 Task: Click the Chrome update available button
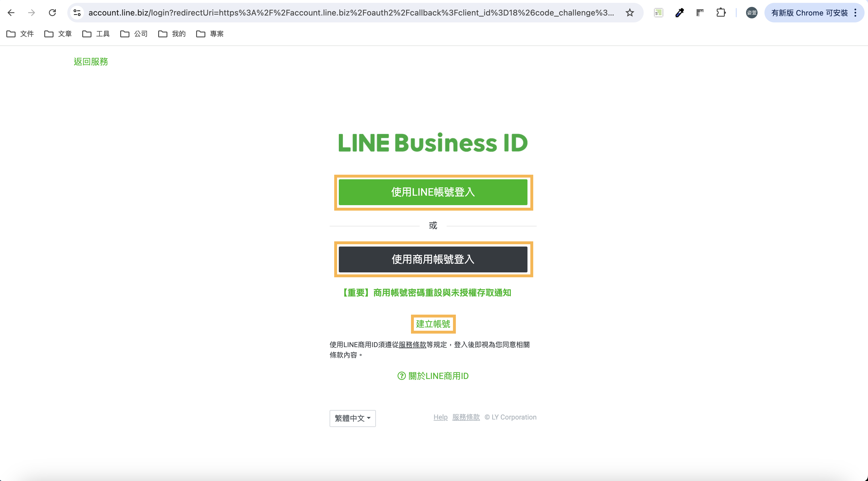click(x=809, y=13)
